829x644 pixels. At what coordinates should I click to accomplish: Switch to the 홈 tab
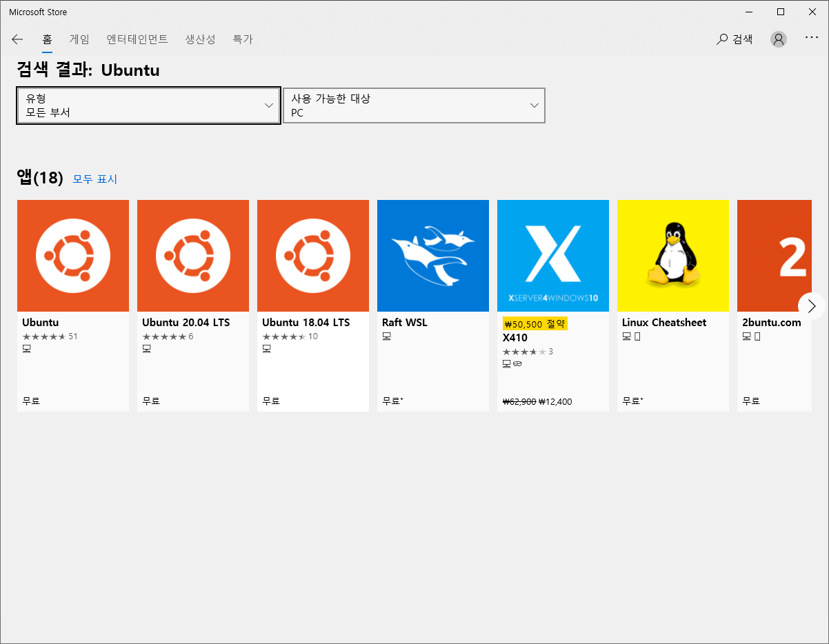48,39
